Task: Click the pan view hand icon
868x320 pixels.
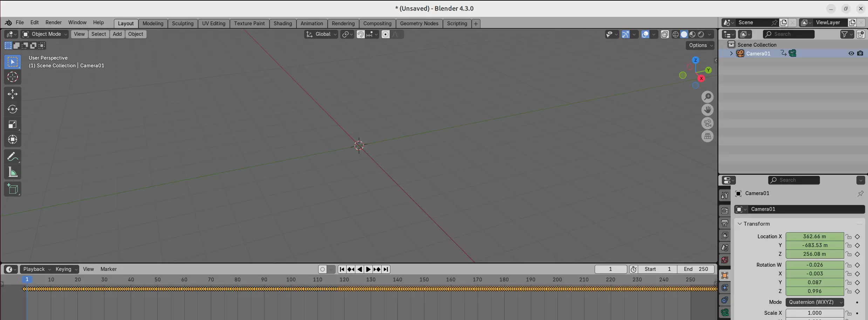Action: pos(708,110)
